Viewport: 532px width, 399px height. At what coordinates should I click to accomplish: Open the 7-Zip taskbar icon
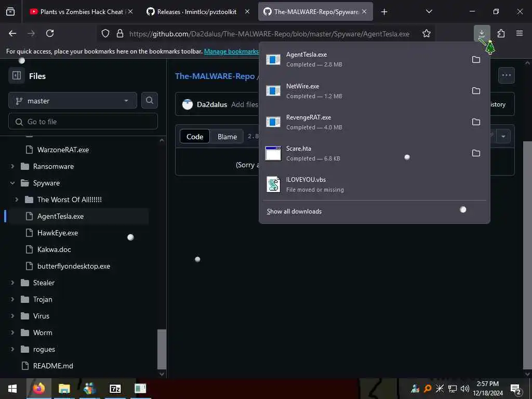115,389
